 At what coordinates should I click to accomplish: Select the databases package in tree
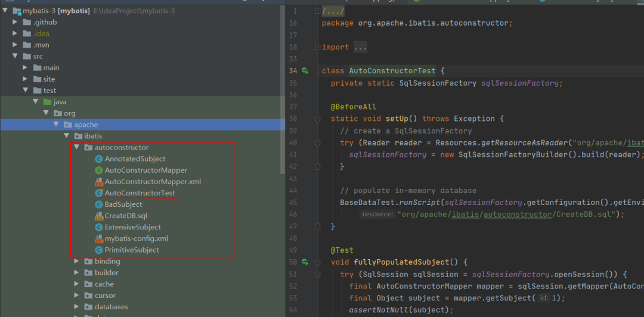[112, 307]
